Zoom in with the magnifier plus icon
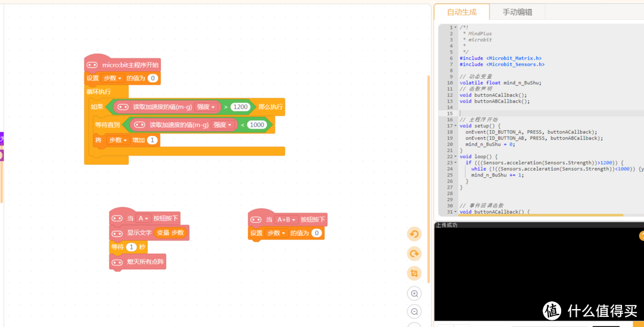Image resolution: width=644 pixels, height=327 pixels. pos(414,294)
